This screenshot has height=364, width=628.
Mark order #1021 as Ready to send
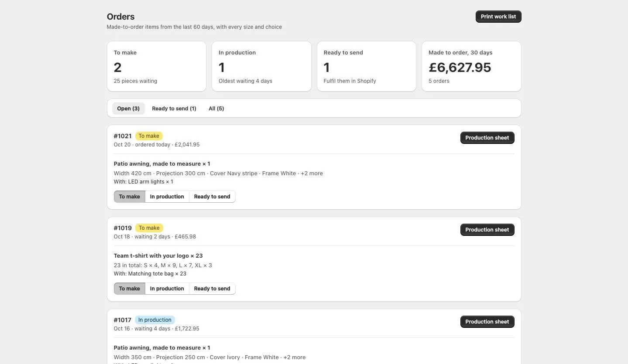click(x=212, y=197)
